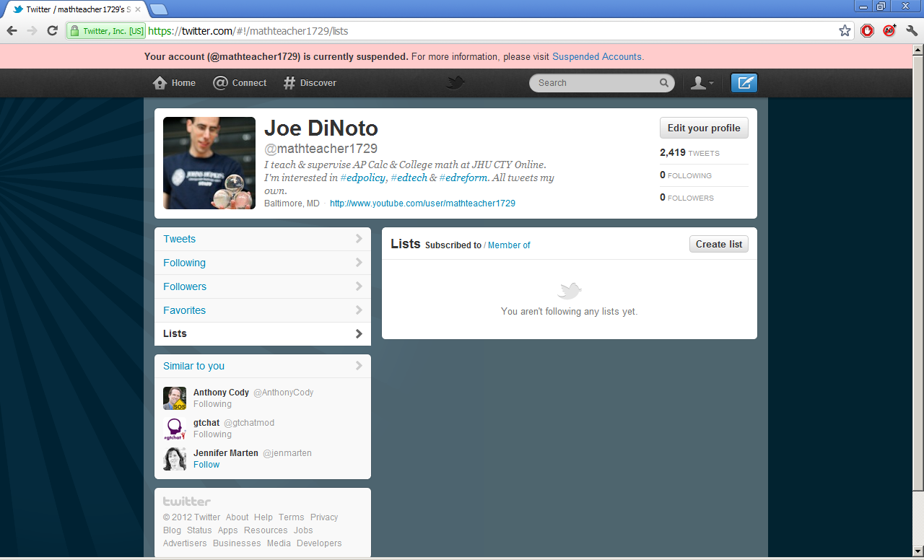Click the chevron beside Favorites
The height and width of the screenshot is (560, 924).
[x=359, y=310]
